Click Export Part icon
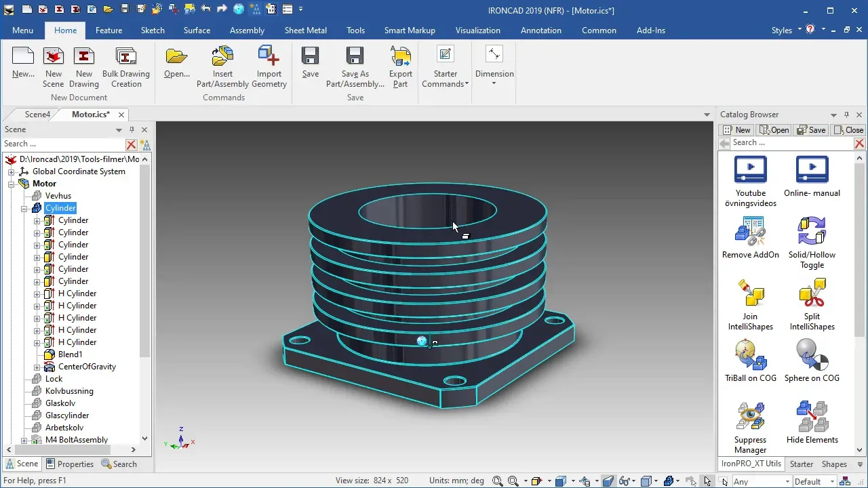The width and height of the screenshot is (868, 488). click(400, 56)
